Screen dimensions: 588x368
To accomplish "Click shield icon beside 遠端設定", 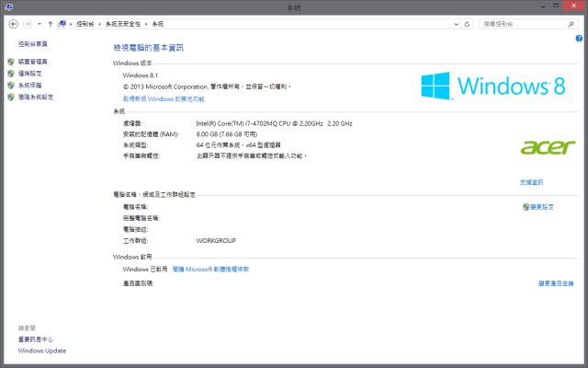I will pyautogui.click(x=11, y=74).
